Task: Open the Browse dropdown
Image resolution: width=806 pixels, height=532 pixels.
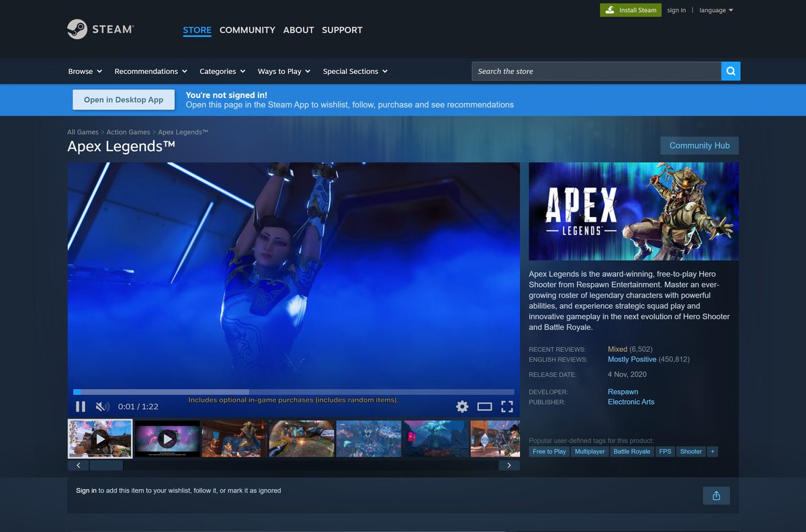Action: [x=85, y=71]
